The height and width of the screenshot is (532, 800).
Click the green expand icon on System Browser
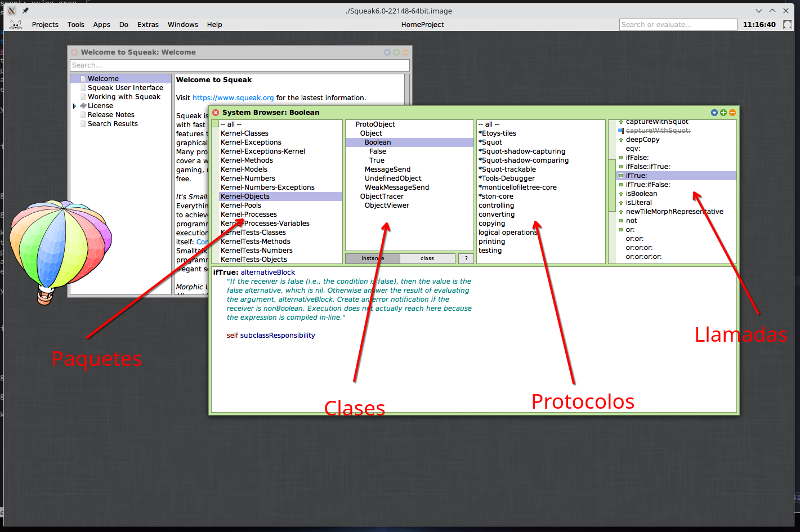click(723, 113)
